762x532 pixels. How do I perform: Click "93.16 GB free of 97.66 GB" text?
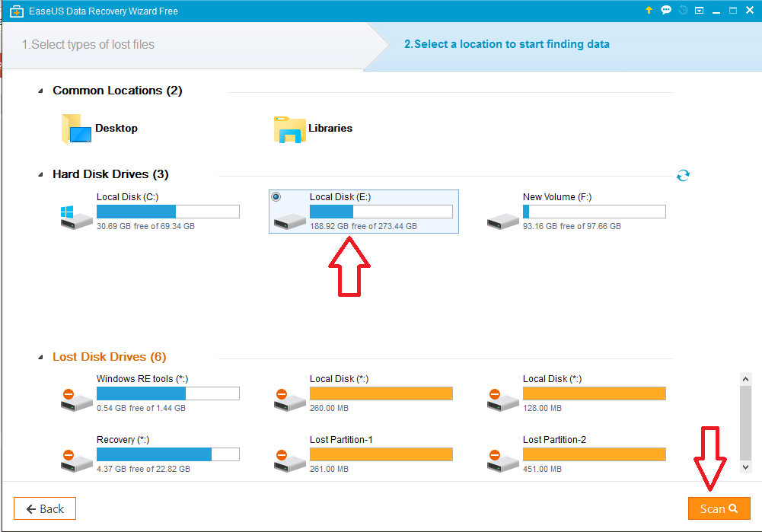point(572,226)
